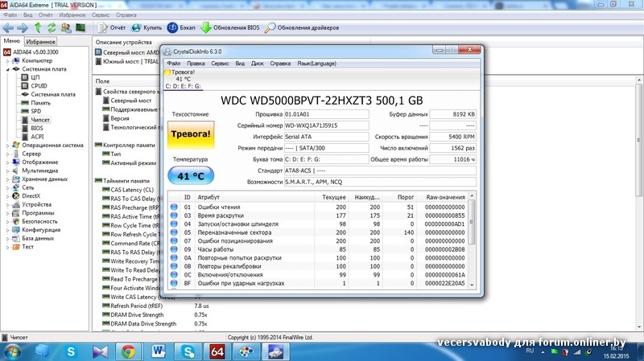This screenshot has width=644, height=361.
Task: Select the CPUID item in the tree
Action: [x=39, y=85]
